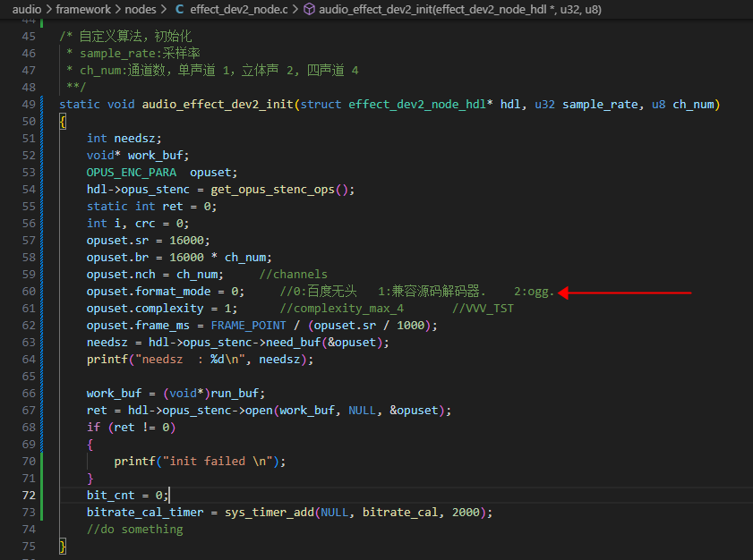753x560 pixels.
Task: Click "sys_timer_add" function call on line 73
Action: click(270, 513)
